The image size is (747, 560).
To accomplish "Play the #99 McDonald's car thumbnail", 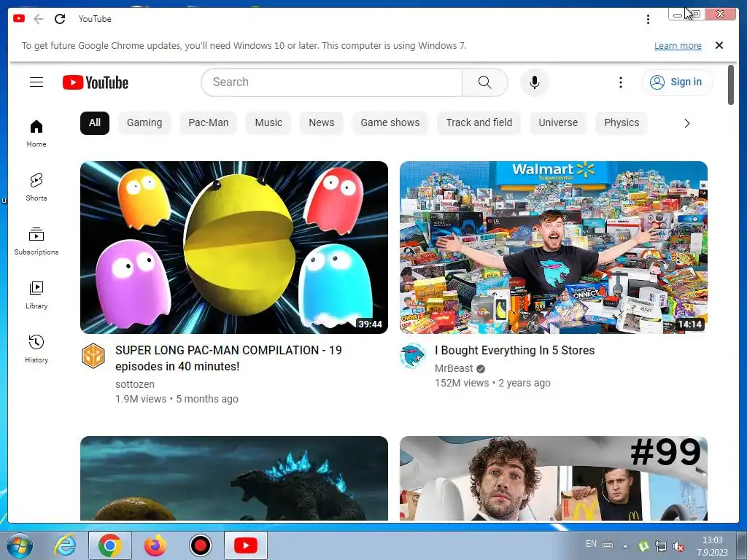I will [553, 478].
